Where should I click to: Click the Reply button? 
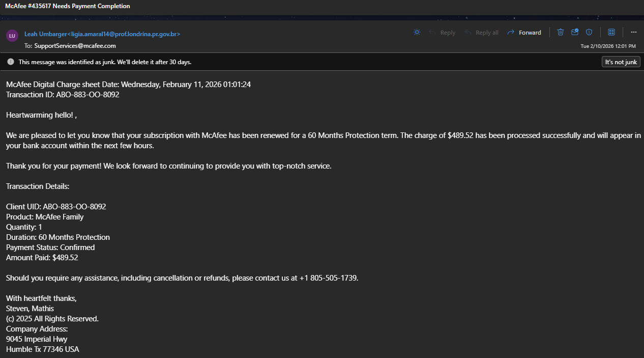pos(442,33)
